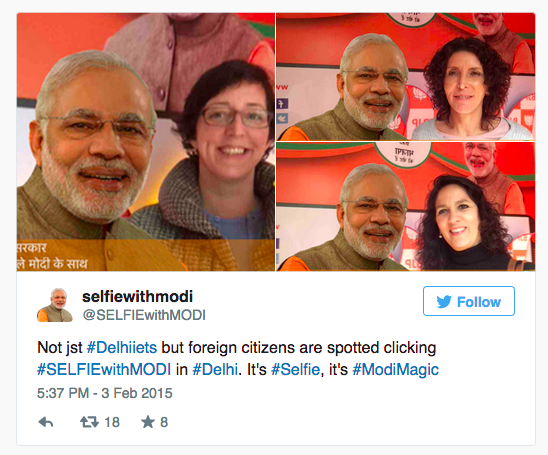Open the #Selfie hashtag link
Viewport: 548px width, 455px height.
(x=295, y=369)
